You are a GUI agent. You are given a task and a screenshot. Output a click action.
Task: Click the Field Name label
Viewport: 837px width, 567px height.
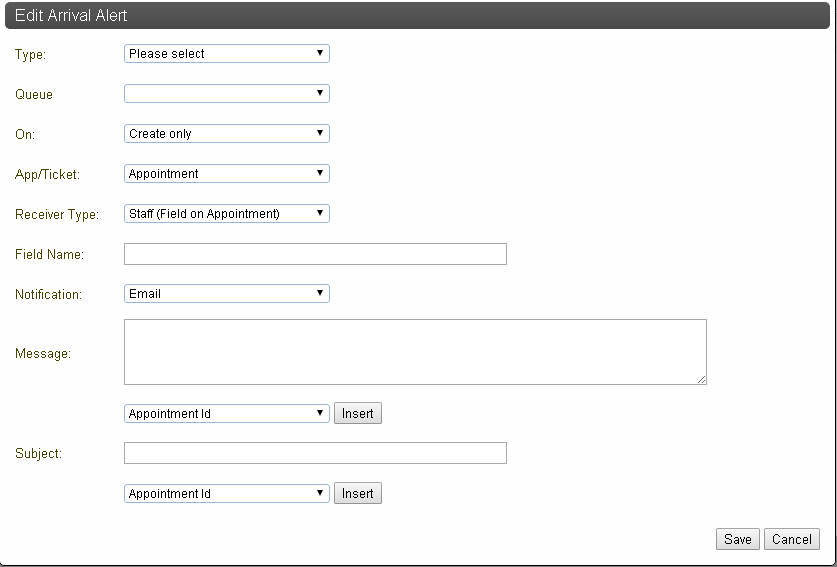tap(49, 254)
